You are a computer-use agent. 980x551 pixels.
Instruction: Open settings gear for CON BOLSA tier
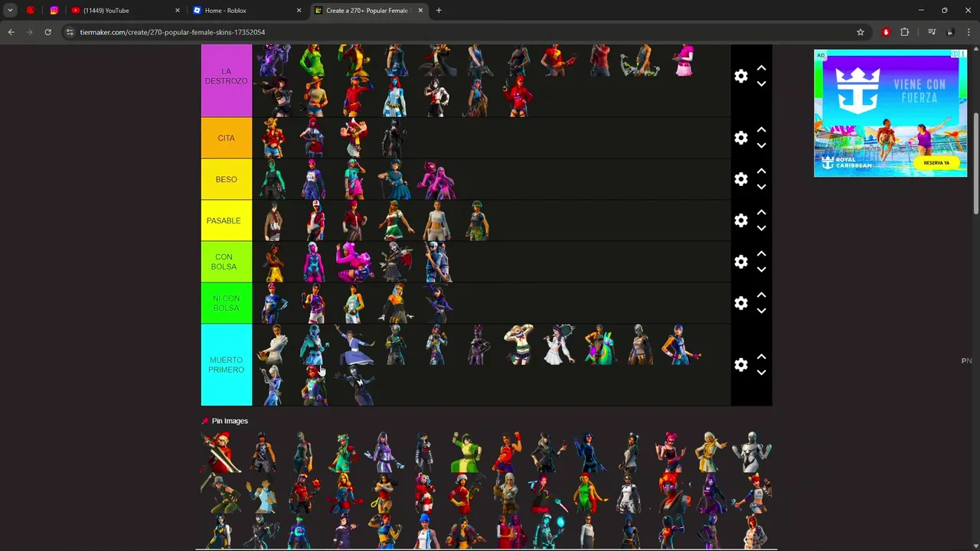[740, 262]
